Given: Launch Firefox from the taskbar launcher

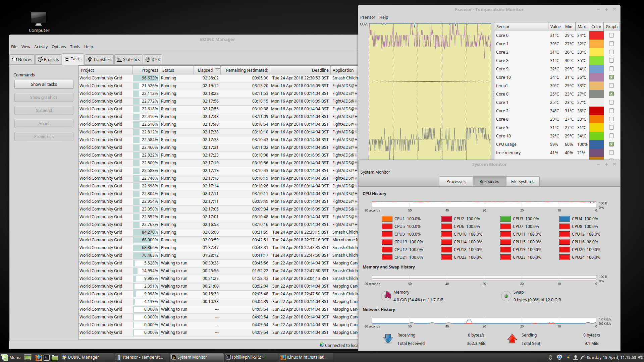Looking at the screenshot, I should [x=38, y=357].
